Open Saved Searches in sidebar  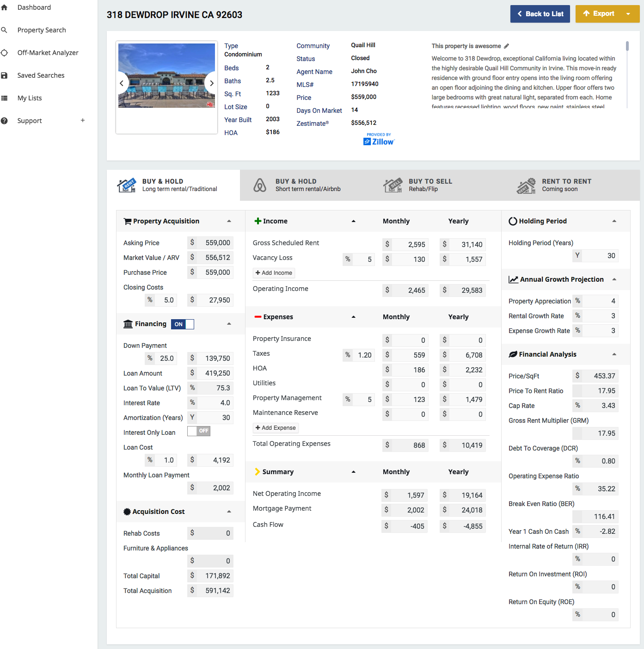pyautogui.click(x=41, y=75)
